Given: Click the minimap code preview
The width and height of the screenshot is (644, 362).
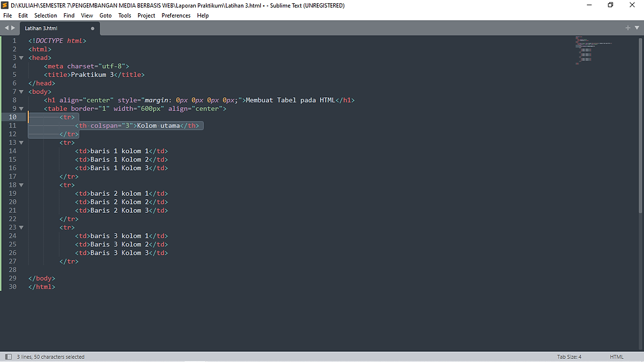Looking at the screenshot, I should click(593, 51).
